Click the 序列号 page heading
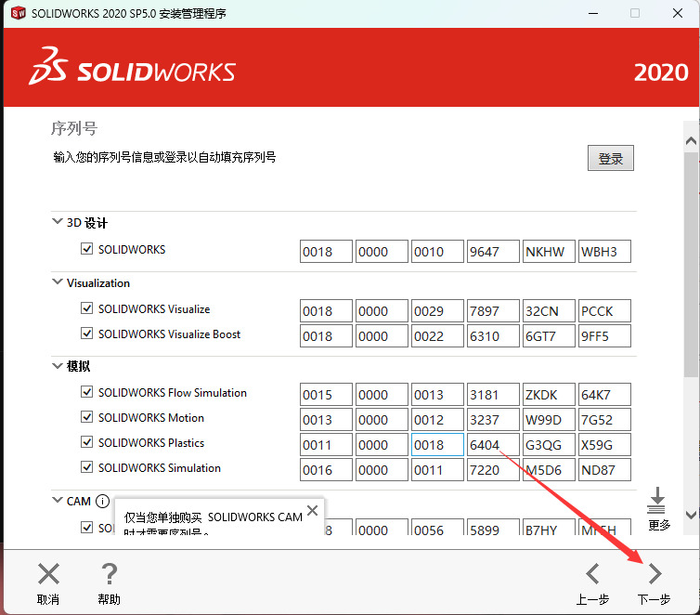Image resolution: width=700 pixels, height=615 pixels. (74, 128)
